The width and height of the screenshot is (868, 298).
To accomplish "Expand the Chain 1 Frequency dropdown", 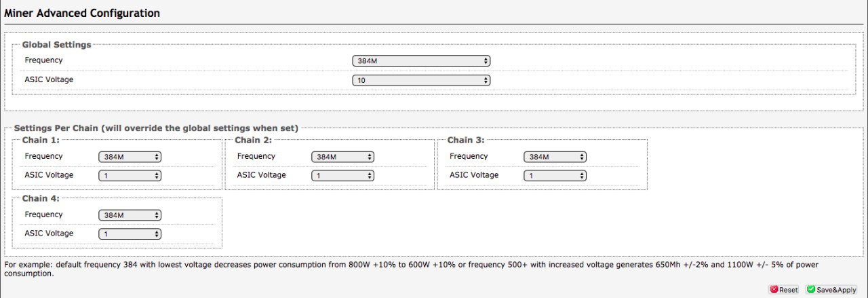I will coord(130,157).
